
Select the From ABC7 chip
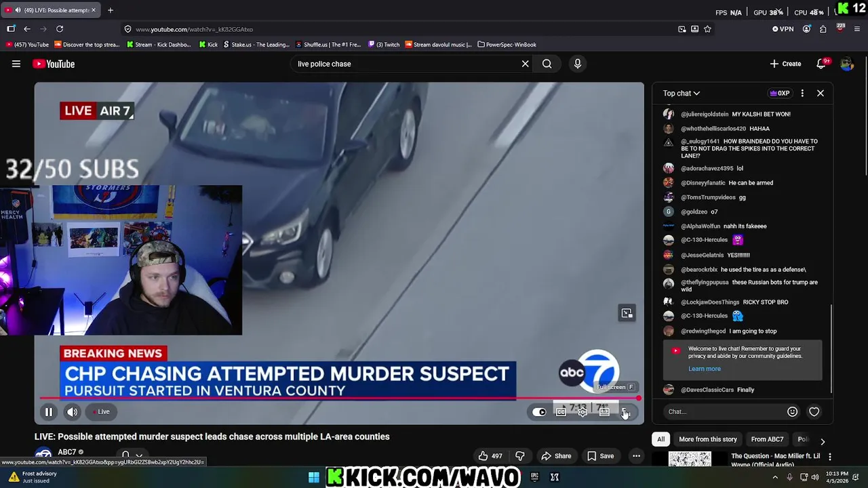768,439
